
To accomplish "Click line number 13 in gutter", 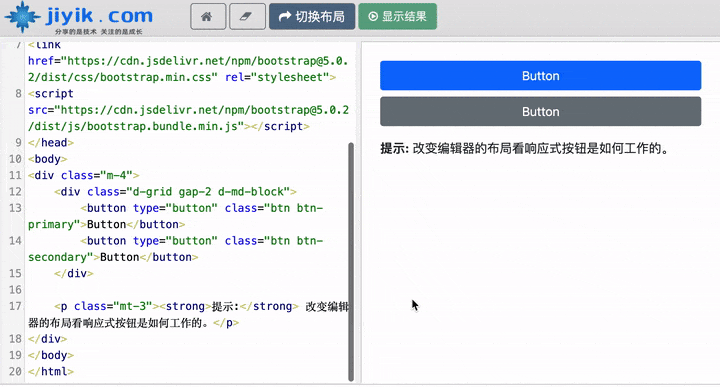I will pos(15,208).
